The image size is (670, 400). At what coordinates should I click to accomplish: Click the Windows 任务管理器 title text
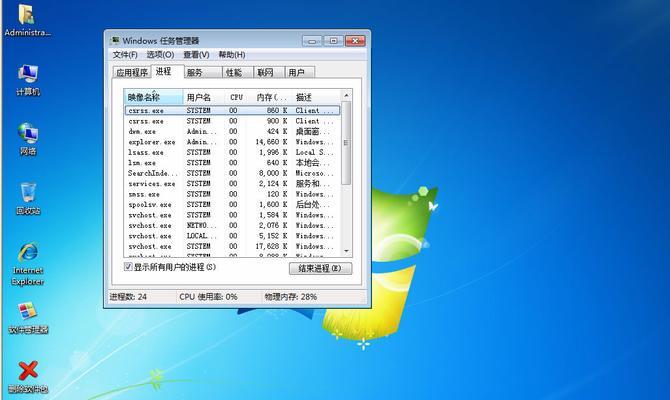(161, 41)
